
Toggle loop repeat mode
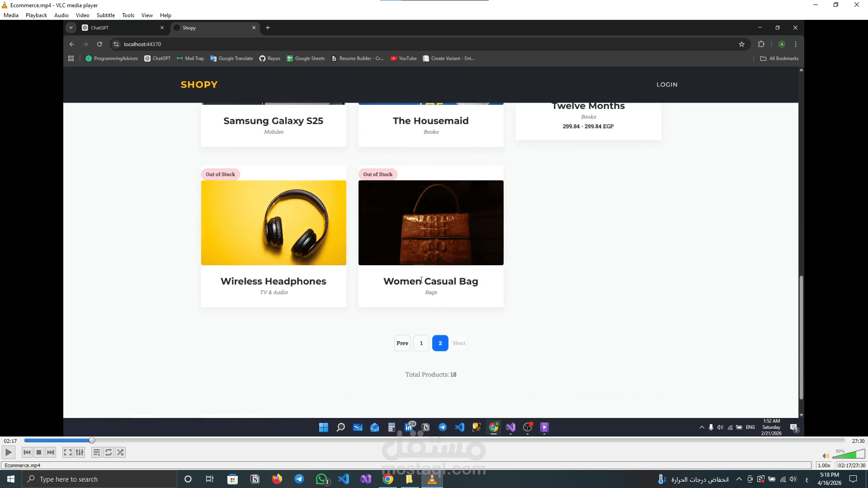pos(108,452)
